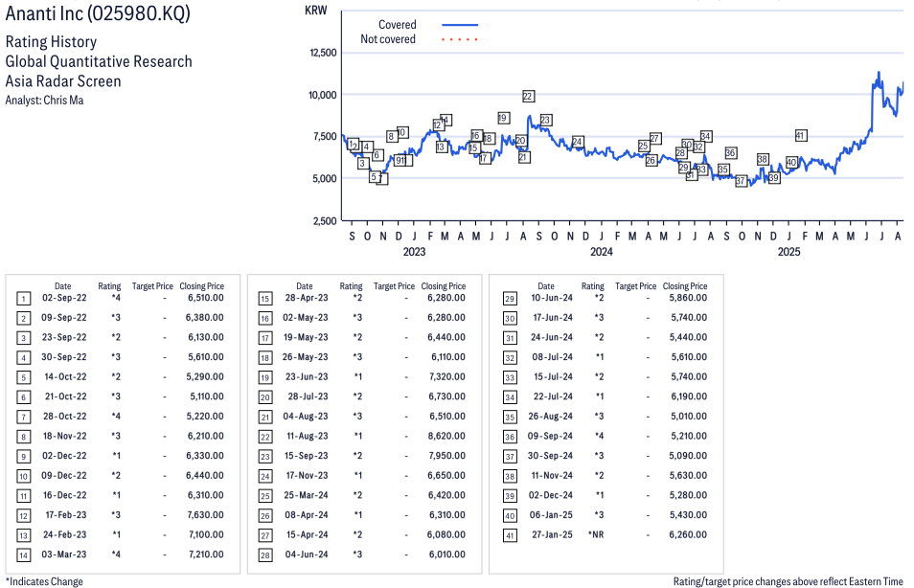914x588 pixels.
Task: Click the row number 29 box in the table
Action: coord(510,299)
